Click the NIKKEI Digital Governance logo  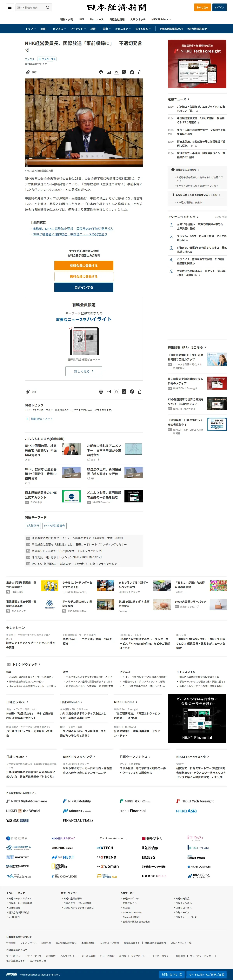[x=27, y=801]
